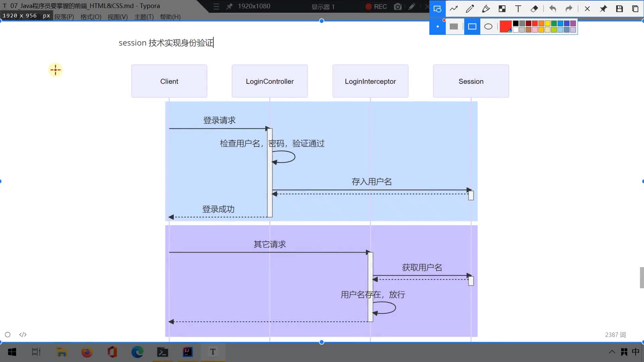Open the current red color picker
This screenshot has width=644, height=362.
pos(505,26)
